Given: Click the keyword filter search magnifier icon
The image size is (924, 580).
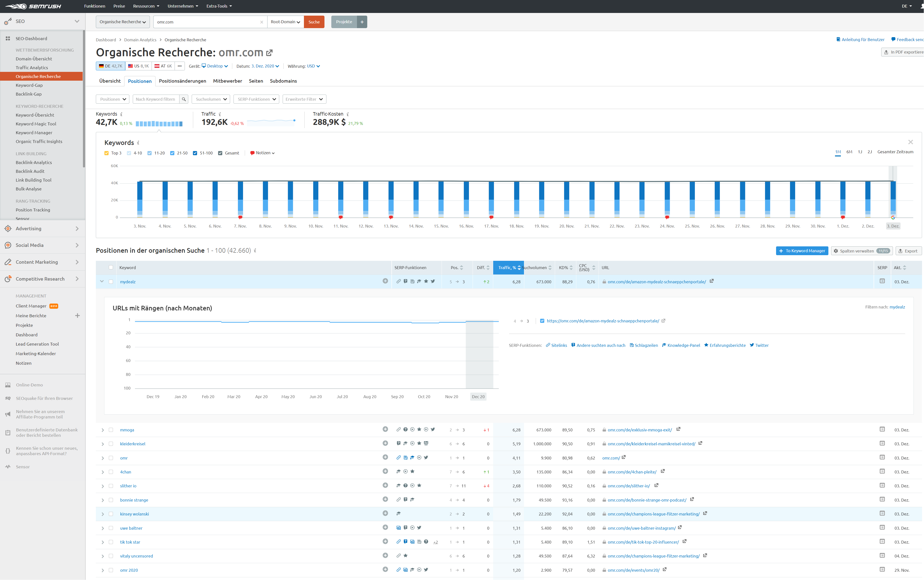Looking at the screenshot, I should [184, 99].
